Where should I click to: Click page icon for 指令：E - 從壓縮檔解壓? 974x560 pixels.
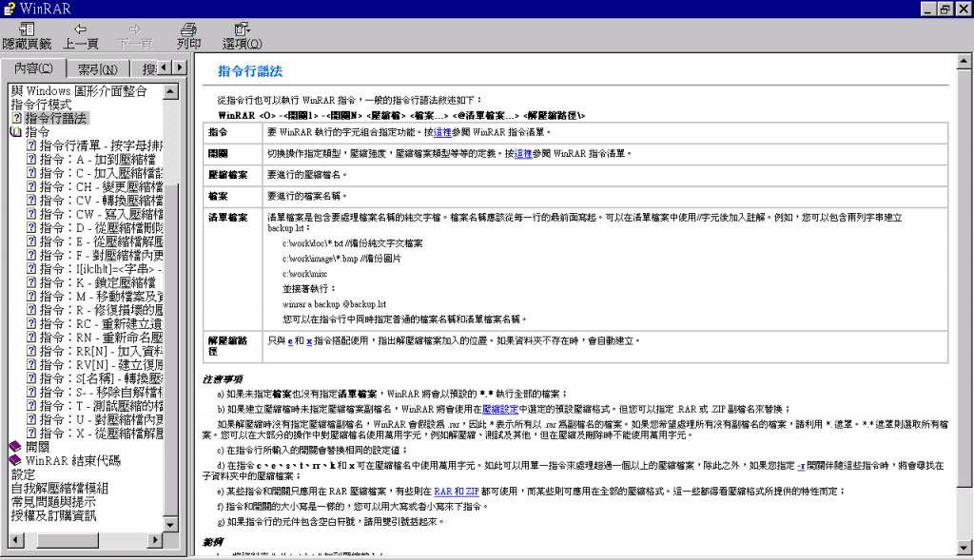tap(31, 241)
